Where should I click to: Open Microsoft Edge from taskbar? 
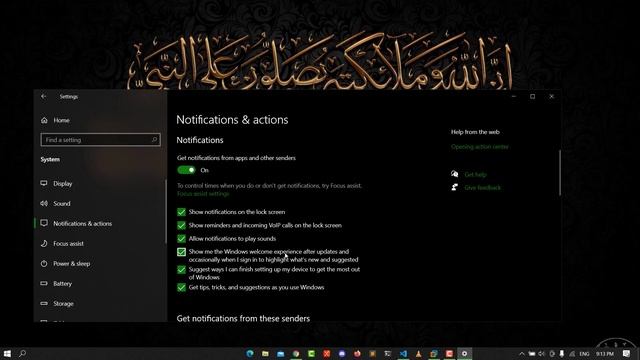pos(250,353)
